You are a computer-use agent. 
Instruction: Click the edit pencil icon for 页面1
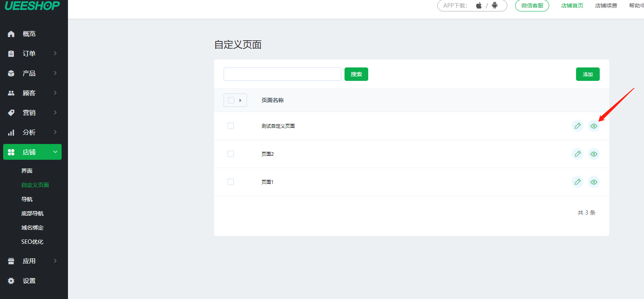click(577, 182)
